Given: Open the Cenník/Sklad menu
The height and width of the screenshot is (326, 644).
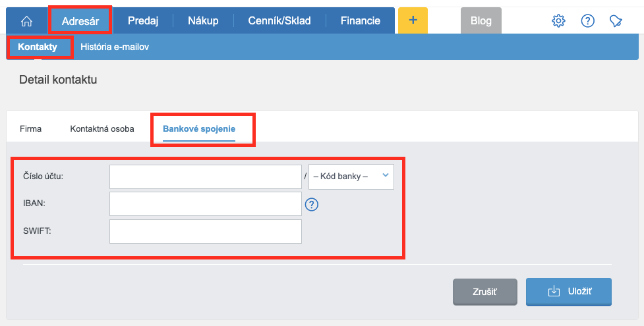Looking at the screenshot, I should [280, 20].
